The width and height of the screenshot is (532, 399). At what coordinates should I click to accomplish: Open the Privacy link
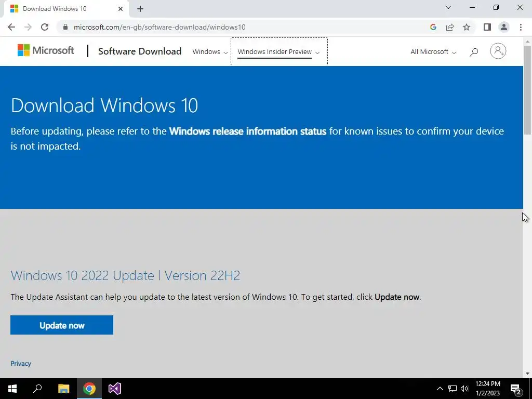click(x=21, y=363)
